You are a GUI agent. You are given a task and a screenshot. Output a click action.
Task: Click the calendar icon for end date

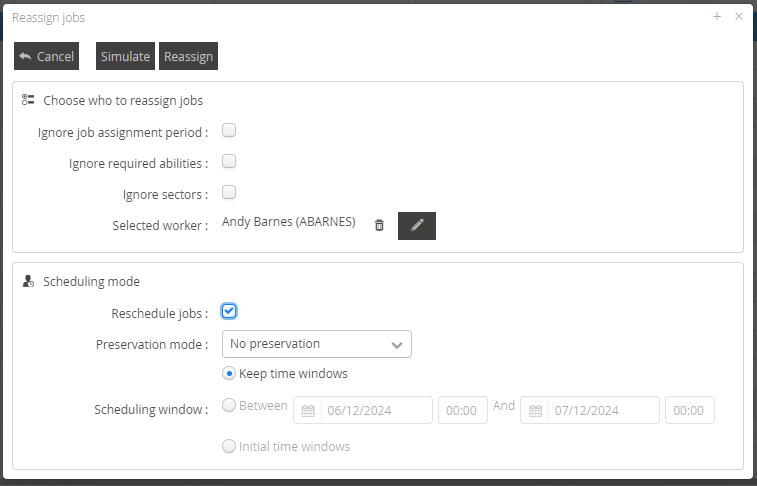(536, 411)
